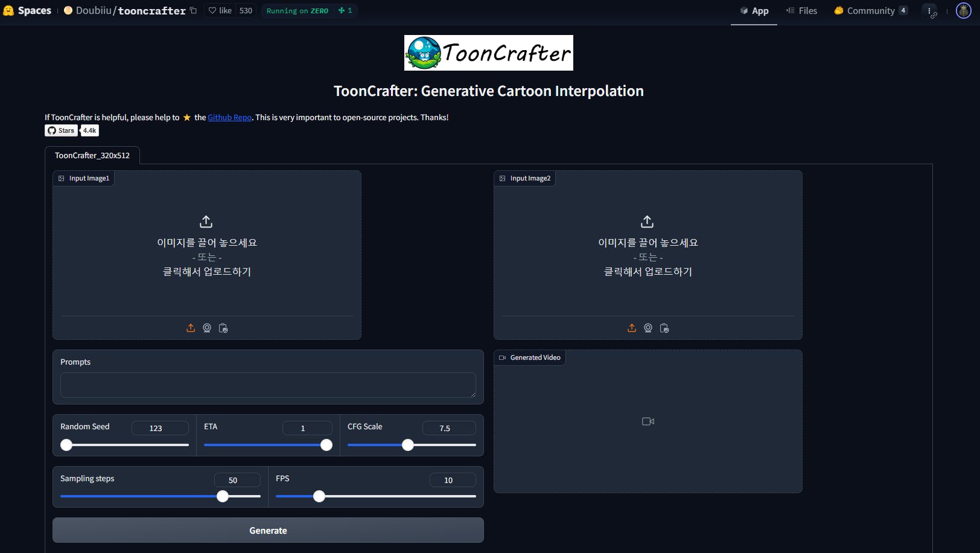Open the tooncrafter space name link
980x553 pixels.
click(x=151, y=10)
